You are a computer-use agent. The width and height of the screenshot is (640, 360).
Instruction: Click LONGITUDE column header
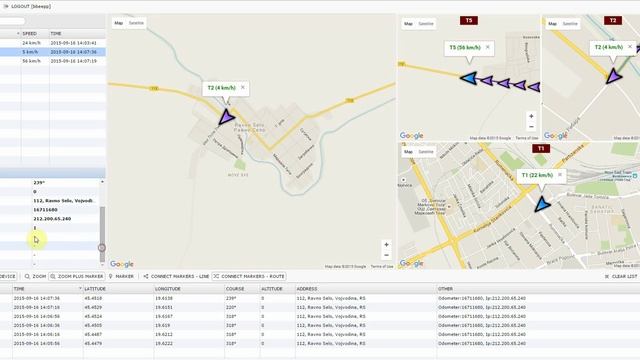point(189,289)
